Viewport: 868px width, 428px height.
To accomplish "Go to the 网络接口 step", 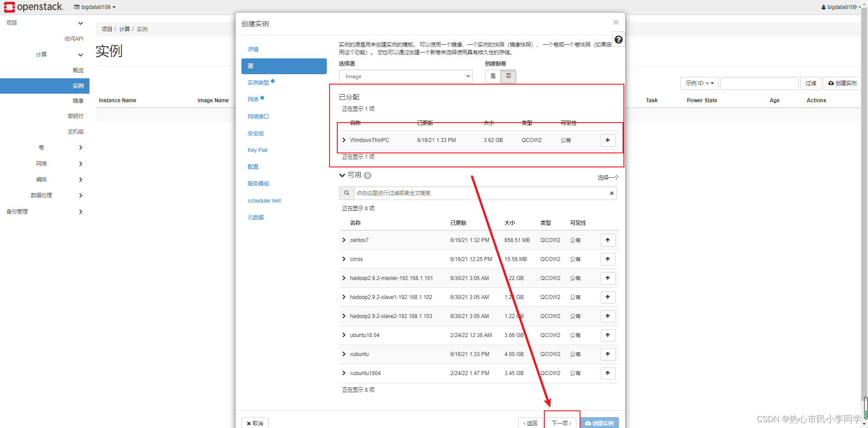I will coord(258,117).
